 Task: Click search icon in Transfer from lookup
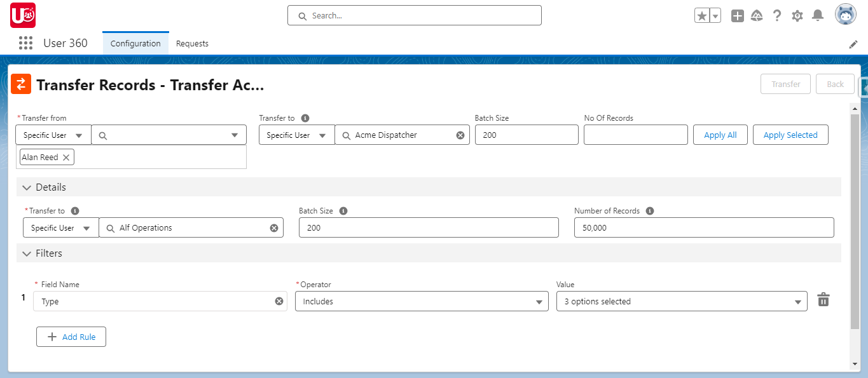point(103,135)
